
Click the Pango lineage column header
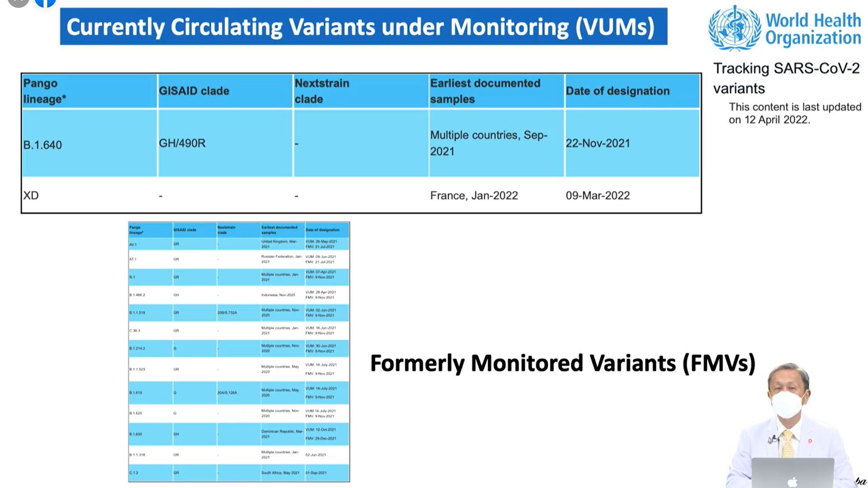coord(45,91)
